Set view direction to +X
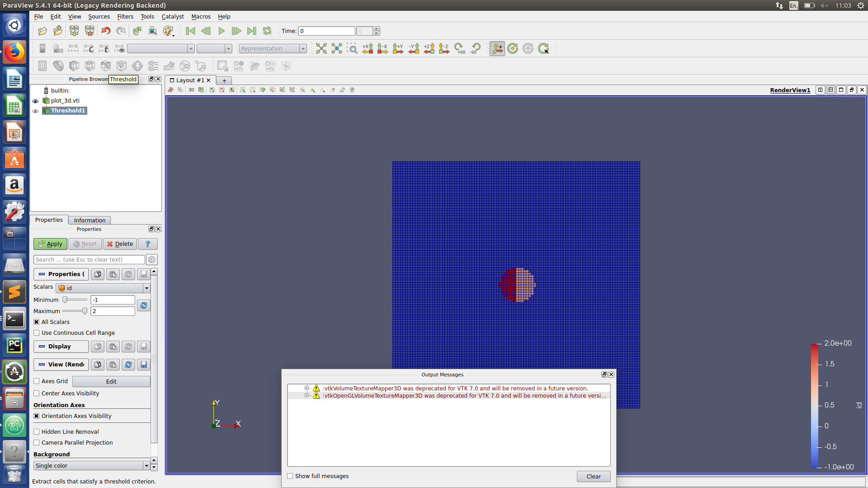This screenshot has width=868, height=488. [368, 48]
